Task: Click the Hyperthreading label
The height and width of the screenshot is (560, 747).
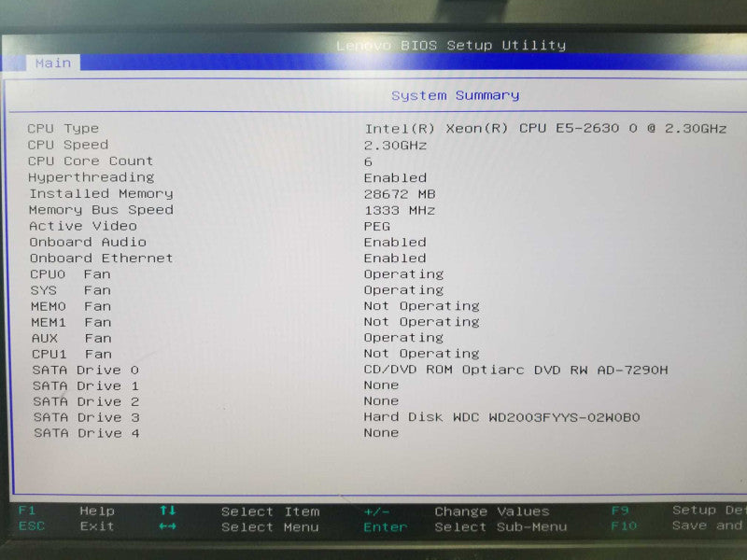Action: [x=91, y=177]
